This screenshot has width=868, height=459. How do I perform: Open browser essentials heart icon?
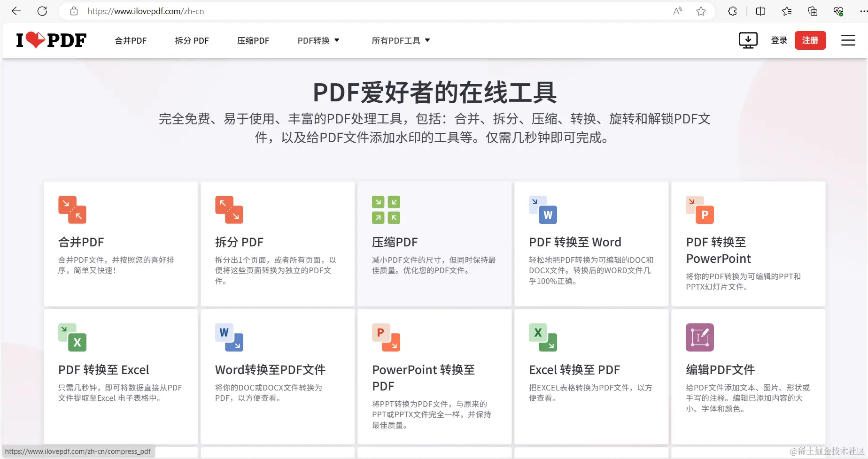tap(838, 11)
